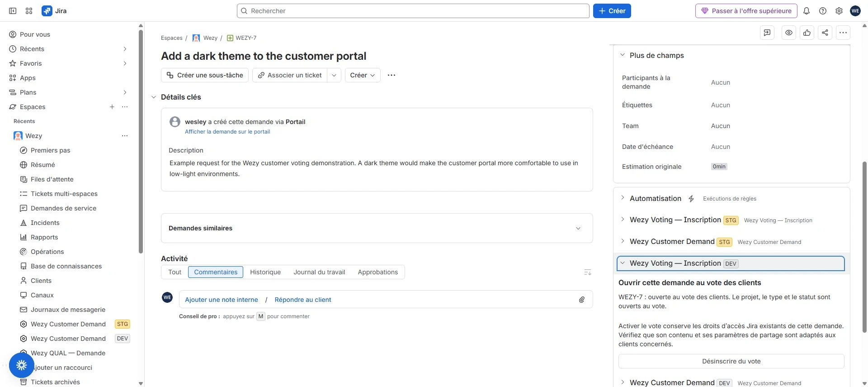Open the app switcher grid icon
Screen dimensions: 868x387
[29, 11]
